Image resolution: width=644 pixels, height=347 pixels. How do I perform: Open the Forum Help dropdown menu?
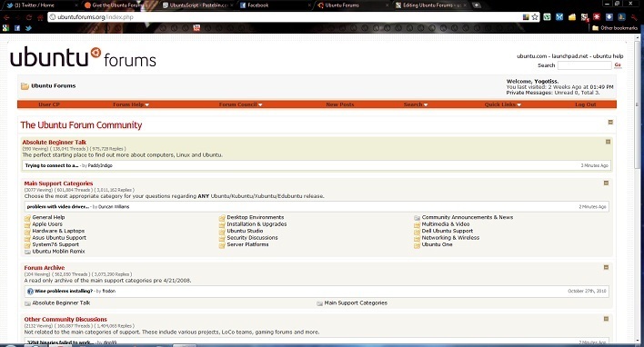pos(131,104)
